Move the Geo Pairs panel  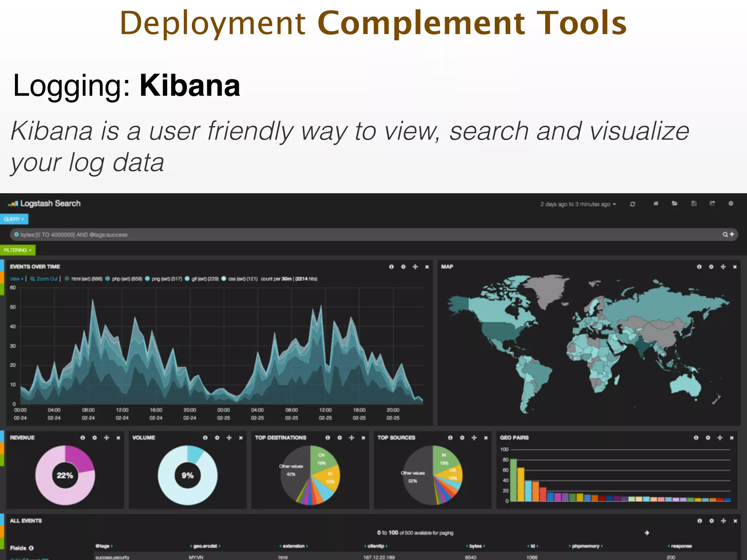(720, 438)
